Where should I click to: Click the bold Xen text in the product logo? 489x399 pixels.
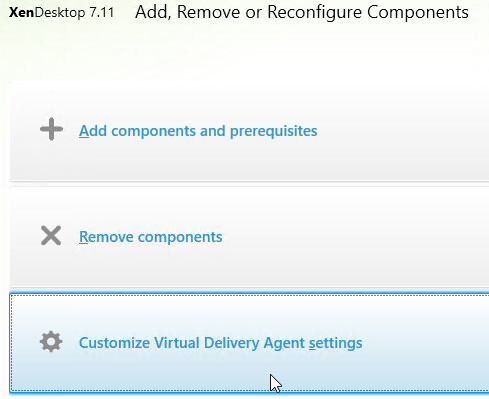[21, 13]
